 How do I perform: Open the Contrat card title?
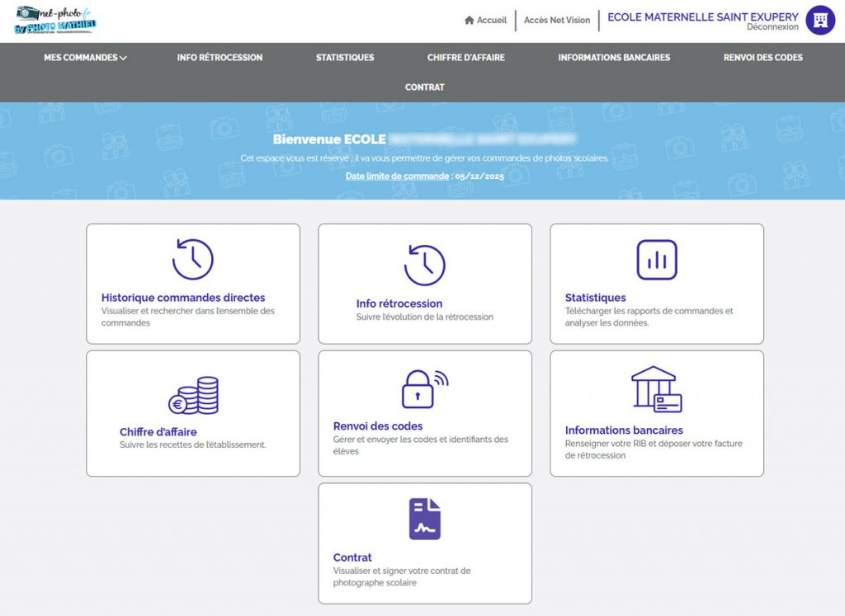pos(352,557)
